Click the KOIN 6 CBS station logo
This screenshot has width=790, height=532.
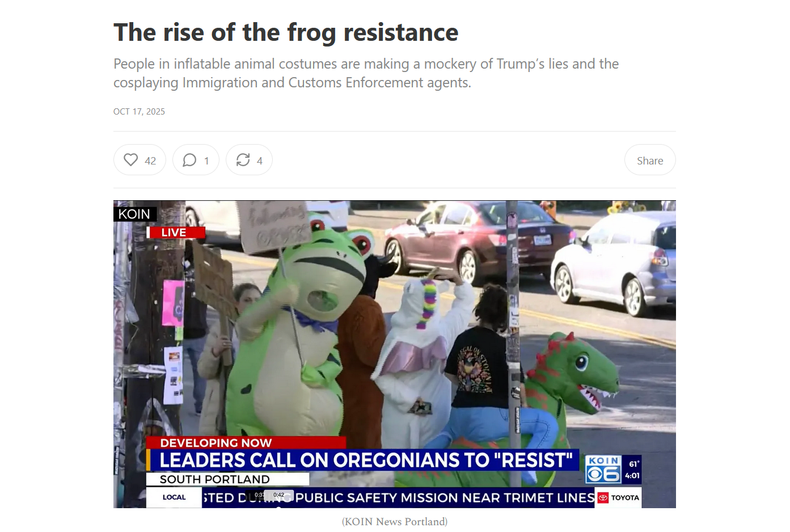click(x=603, y=470)
